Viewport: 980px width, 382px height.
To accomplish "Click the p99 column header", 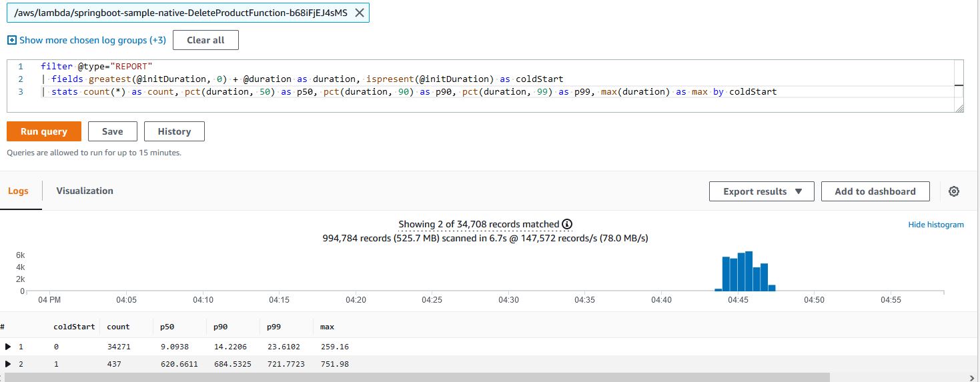I will click(274, 327).
